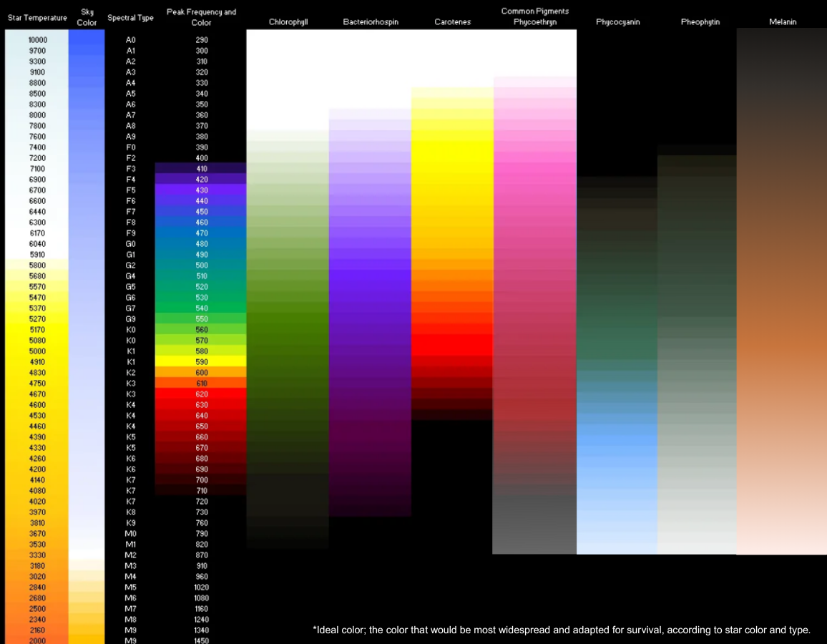The height and width of the screenshot is (644, 827).
Task: Click peak frequency value 290
Action: (x=202, y=40)
